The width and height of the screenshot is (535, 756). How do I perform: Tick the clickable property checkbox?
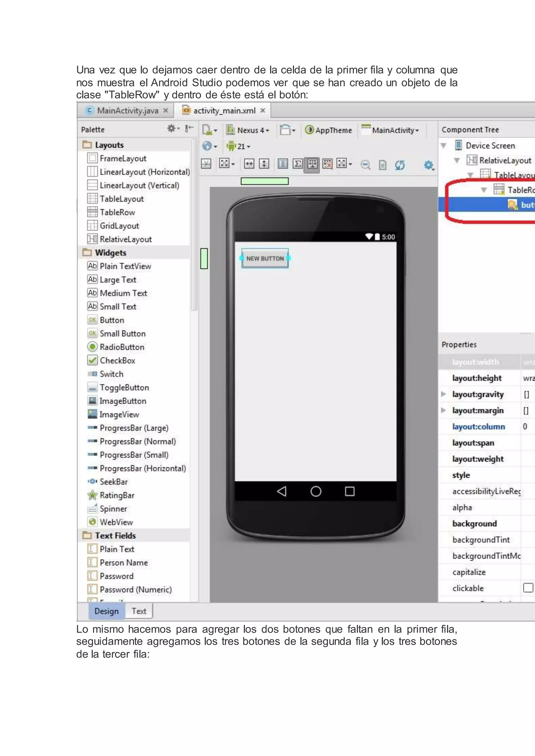tap(528, 588)
